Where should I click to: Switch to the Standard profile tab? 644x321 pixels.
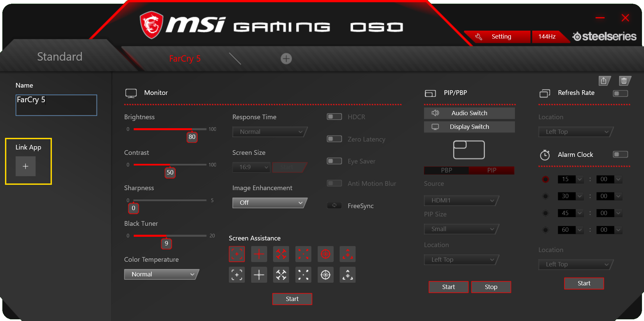tap(60, 57)
